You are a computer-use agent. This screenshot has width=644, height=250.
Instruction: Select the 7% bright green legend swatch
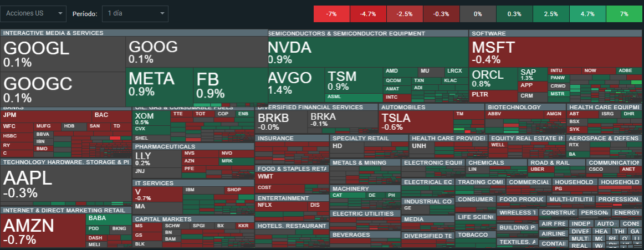point(624,13)
